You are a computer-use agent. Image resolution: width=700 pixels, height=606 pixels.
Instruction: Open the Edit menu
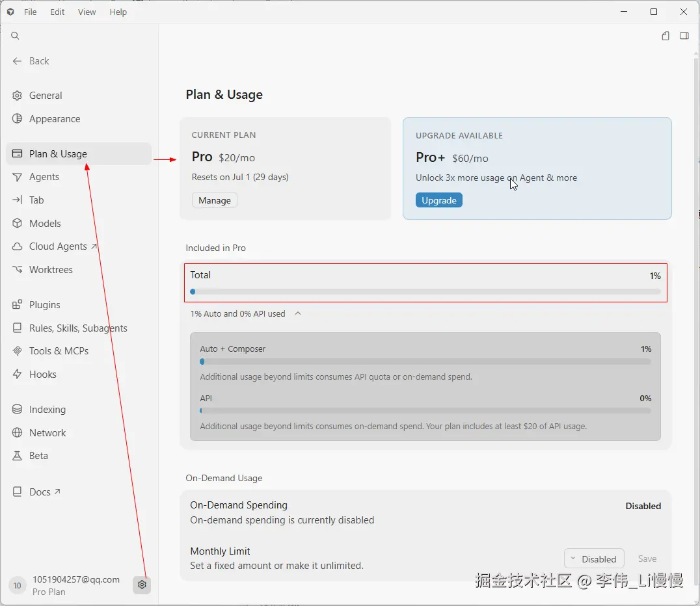pyautogui.click(x=57, y=12)
